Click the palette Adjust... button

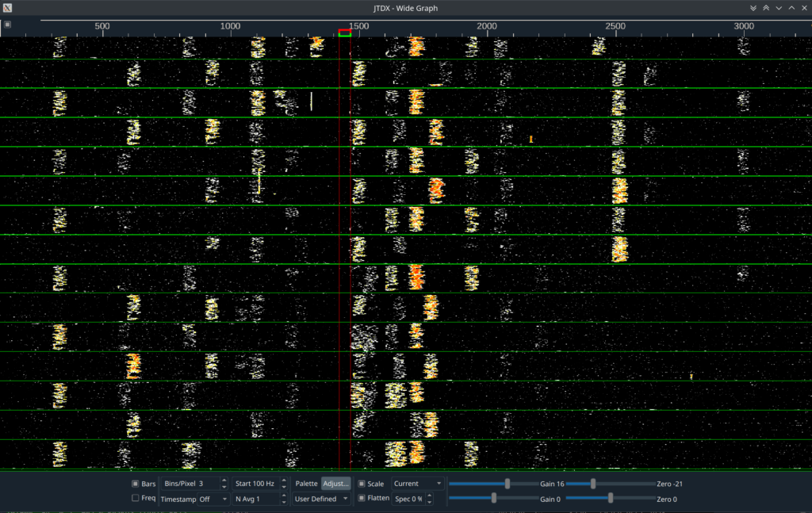click(336, 484)
